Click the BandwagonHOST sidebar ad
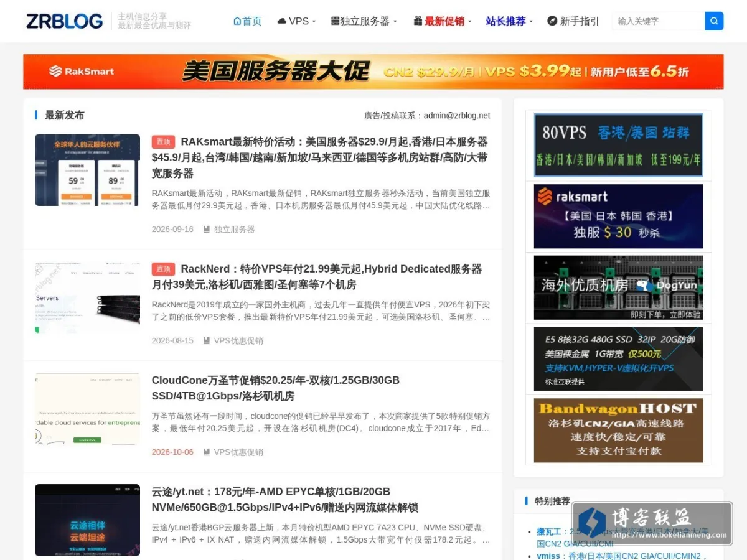 click(619, 430)
